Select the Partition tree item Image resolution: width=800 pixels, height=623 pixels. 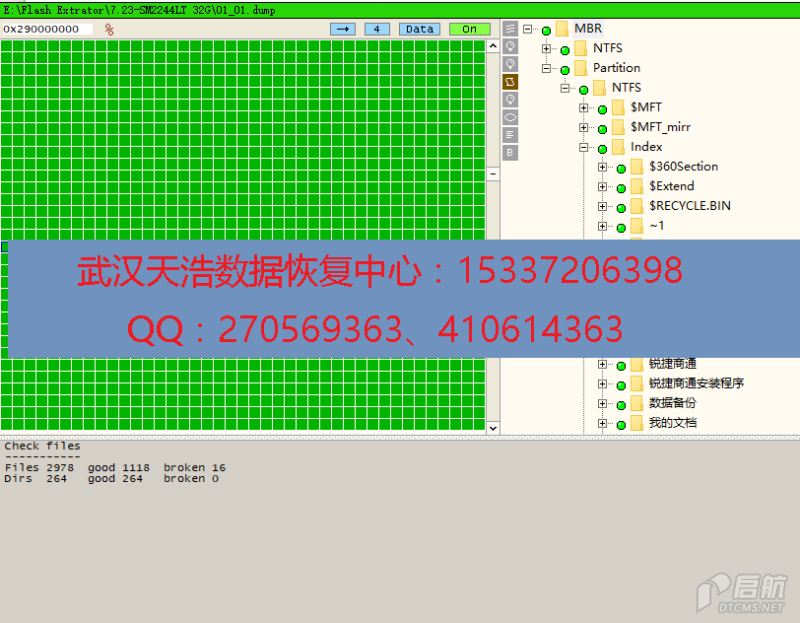[616, 68]
